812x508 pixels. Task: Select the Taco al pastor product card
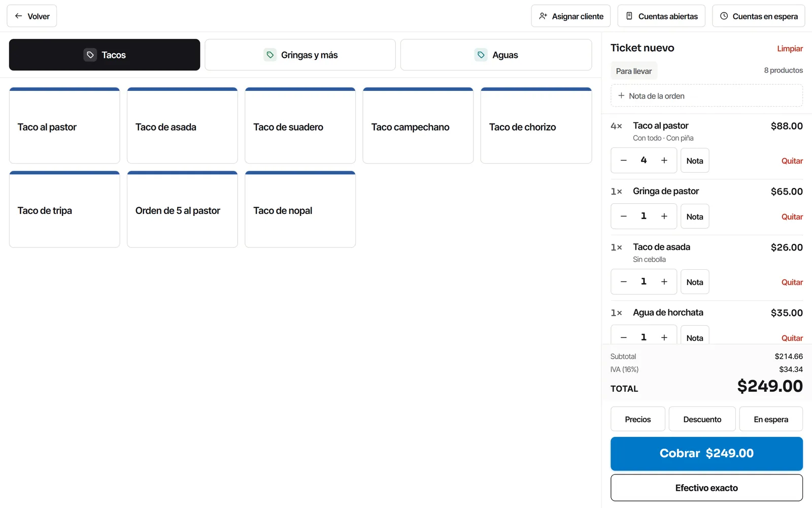tap(64, 125)
